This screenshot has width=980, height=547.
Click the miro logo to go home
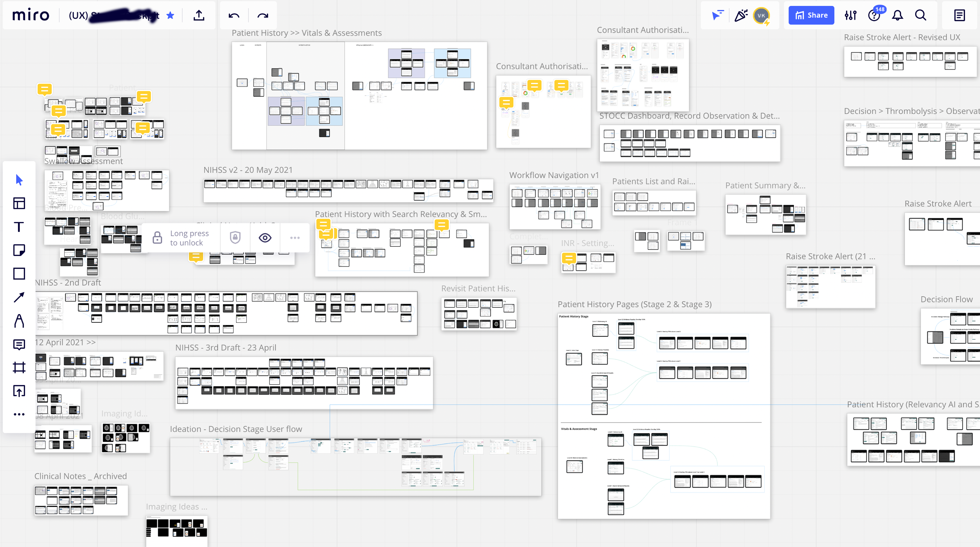click(x=31, y=15)
